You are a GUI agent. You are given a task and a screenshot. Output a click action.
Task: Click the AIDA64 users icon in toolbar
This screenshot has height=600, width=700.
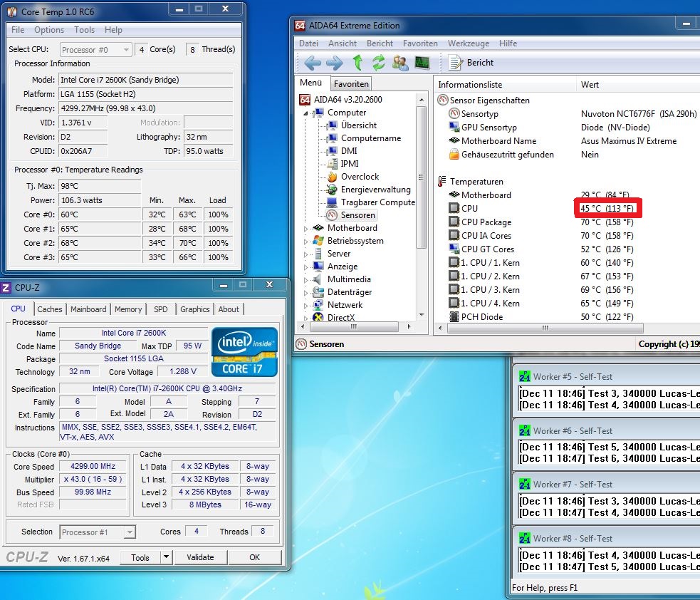tap(400, 63)
